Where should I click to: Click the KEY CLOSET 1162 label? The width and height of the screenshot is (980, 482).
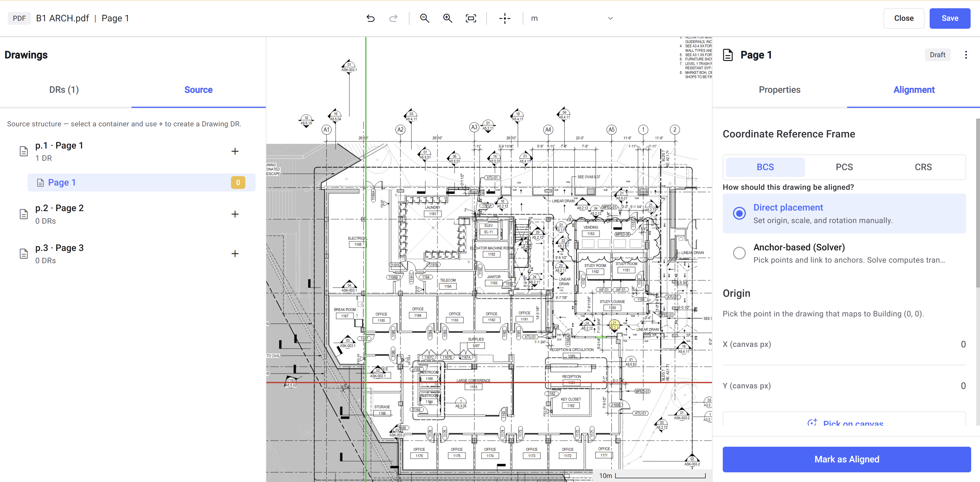(571, 403)
